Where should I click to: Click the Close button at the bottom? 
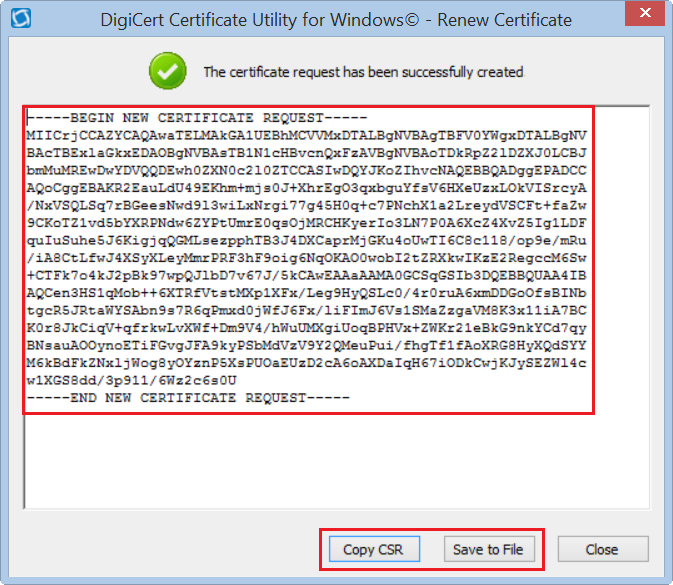click(601, 549)
